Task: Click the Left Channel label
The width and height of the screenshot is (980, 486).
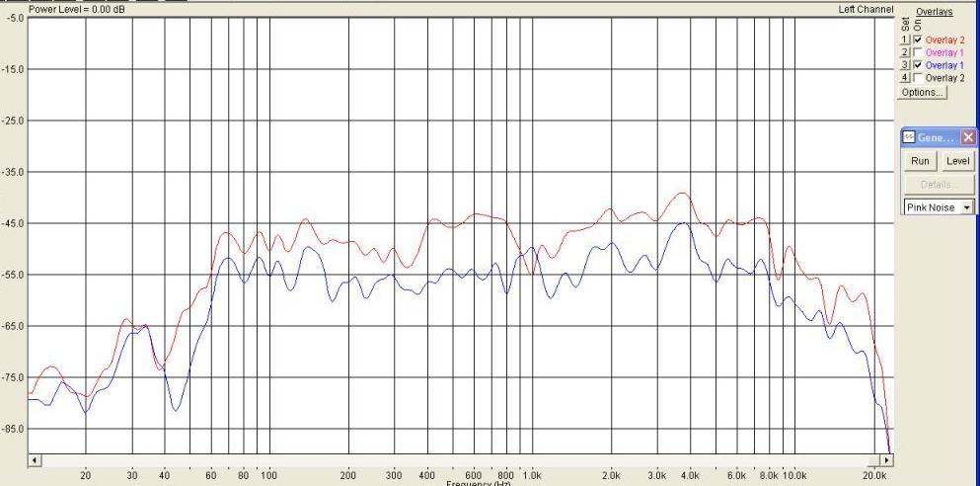Action: click(x=866, y=9)
